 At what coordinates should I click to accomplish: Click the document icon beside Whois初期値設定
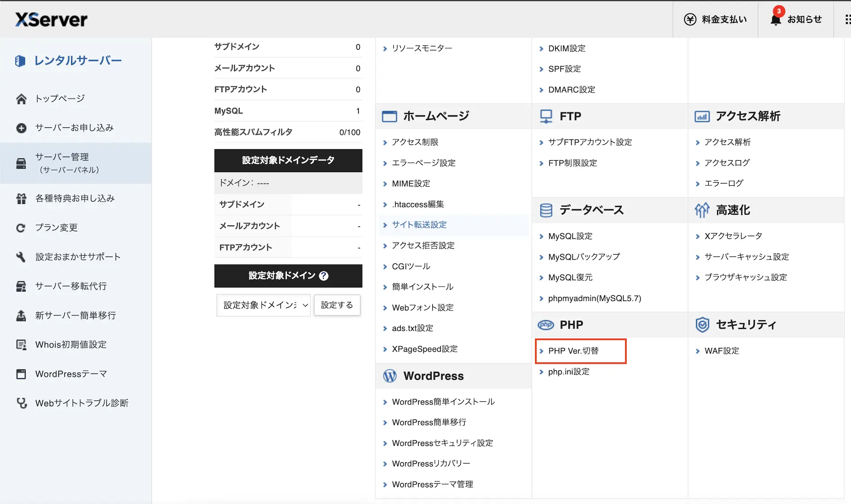pos(21,345)
